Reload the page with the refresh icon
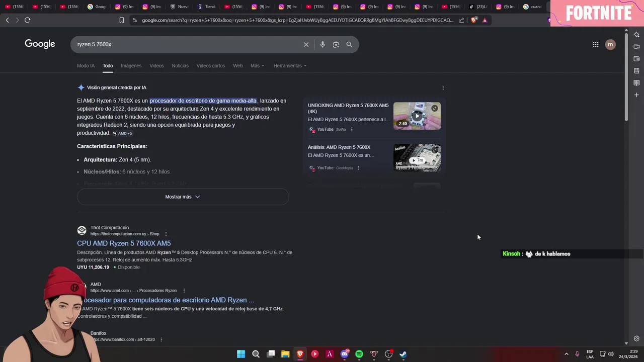Image resolution: width=644 pixels, height=362 pixels. (27, 20)
